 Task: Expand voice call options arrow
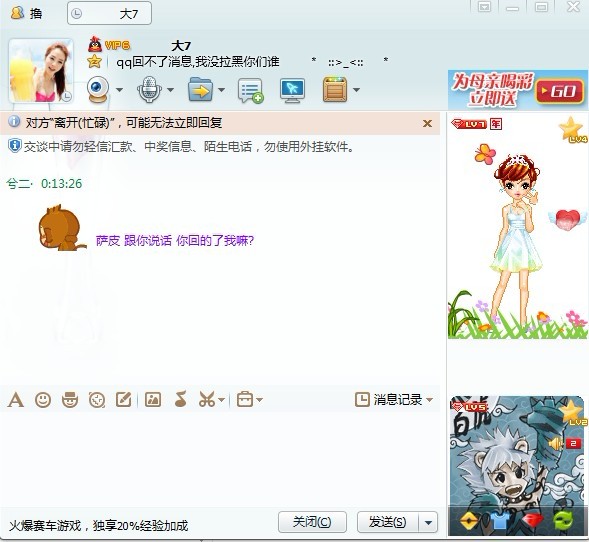(171, 90)
